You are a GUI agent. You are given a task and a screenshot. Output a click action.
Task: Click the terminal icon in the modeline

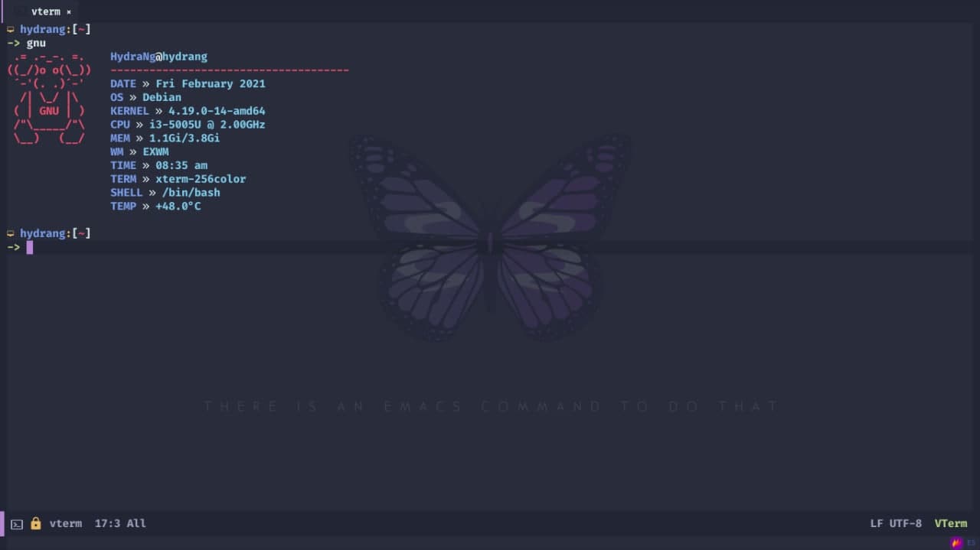17,524
